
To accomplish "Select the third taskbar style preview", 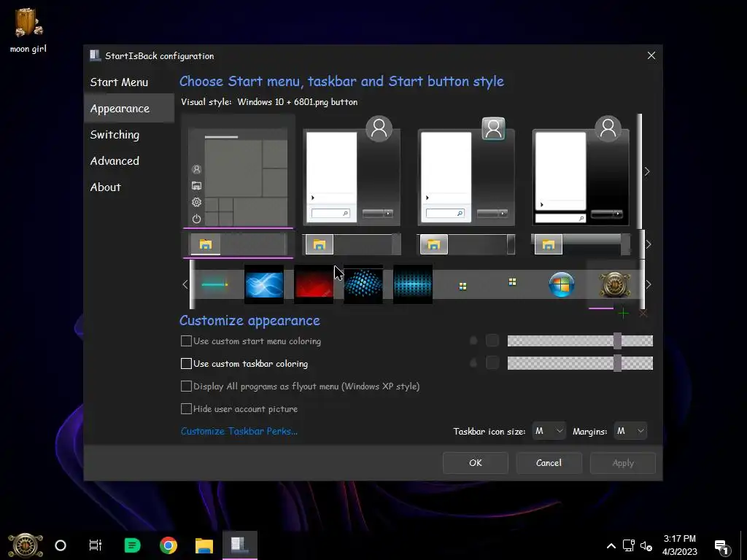I will point(466,245).
